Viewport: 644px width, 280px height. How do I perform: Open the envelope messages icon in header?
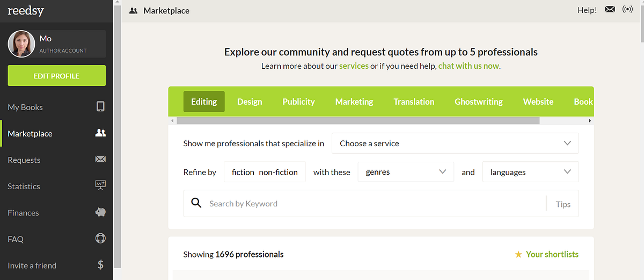coord(610,9)
